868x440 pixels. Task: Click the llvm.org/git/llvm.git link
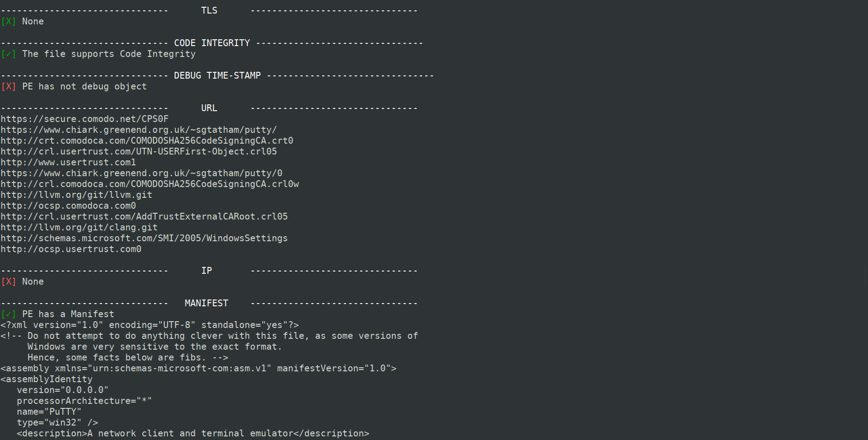(x=76, y=195)
